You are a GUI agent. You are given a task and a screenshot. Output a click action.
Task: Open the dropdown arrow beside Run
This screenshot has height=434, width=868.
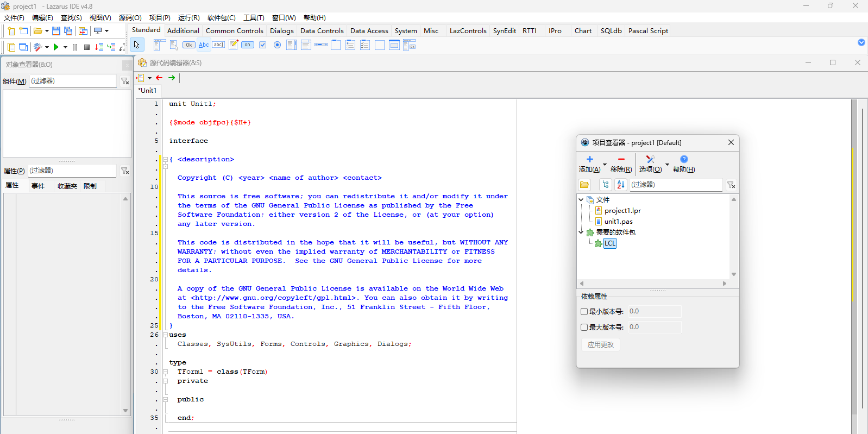click(x=65, y=47)
